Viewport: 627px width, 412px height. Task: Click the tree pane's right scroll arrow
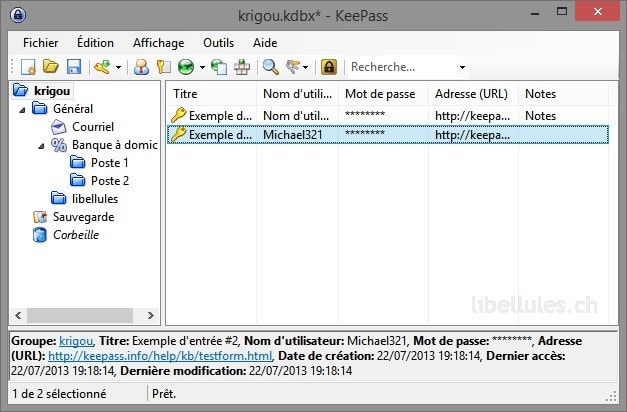pos(151,315)
